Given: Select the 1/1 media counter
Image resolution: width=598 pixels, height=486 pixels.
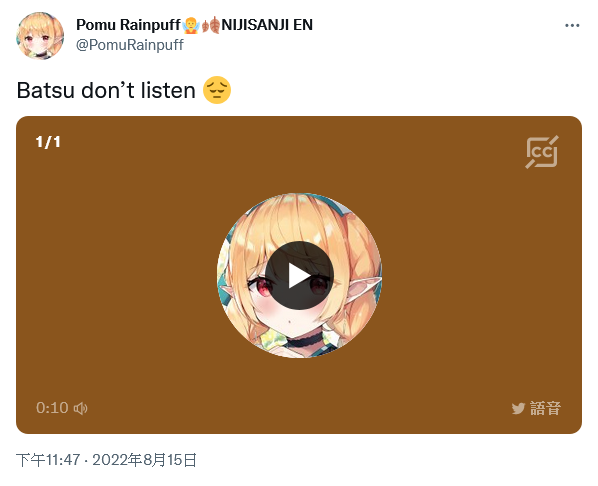Looking at the screenshot, I should (48, 142).
